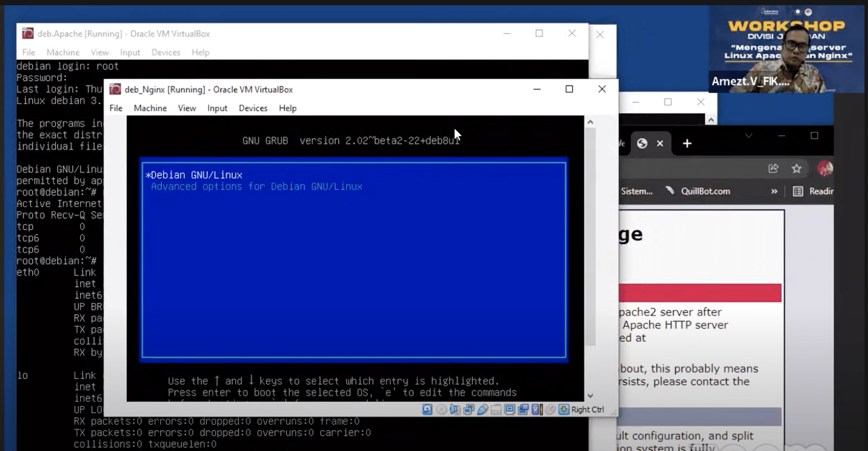The image size is (868, 451).
Task: Open the Input menu in deb_Nginx window
Action: (x=217, y=108)
